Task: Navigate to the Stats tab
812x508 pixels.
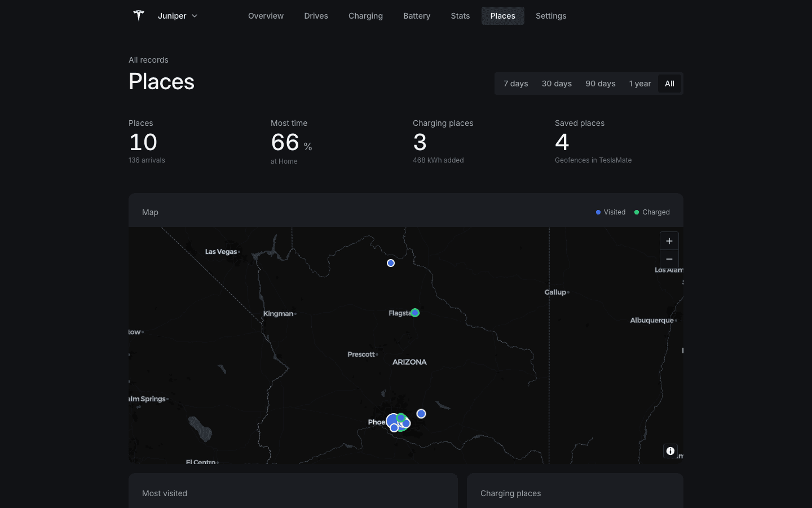Action: (x=460, y=16)
